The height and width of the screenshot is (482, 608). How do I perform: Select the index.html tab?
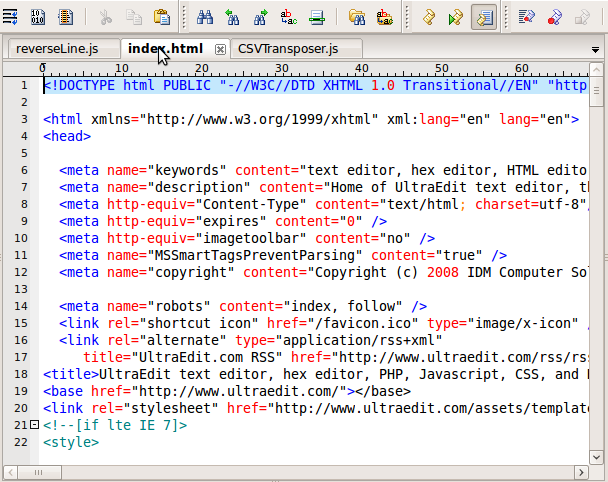[x=166, y=49]
